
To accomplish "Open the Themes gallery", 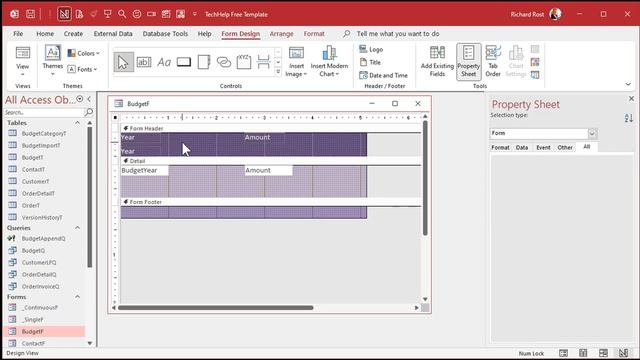I will coord(53,61).
